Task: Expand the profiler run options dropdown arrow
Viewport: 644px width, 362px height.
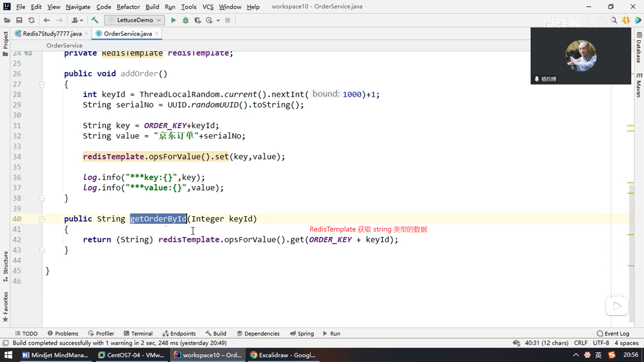Action: click(218, 20)
